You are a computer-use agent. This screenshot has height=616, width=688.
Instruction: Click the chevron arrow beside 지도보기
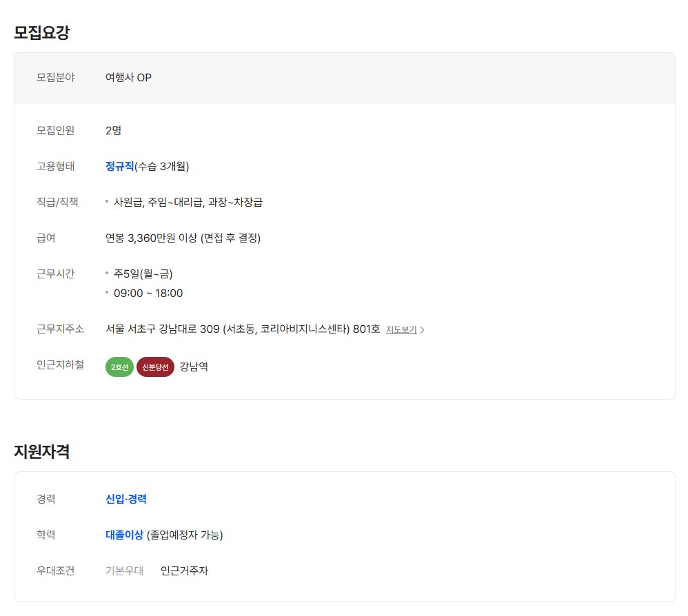(x=423, y=330)
